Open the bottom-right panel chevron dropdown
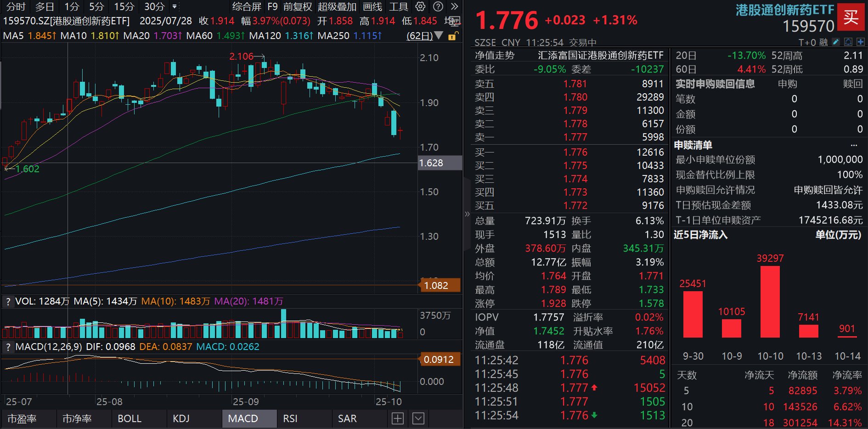The image size is (868, 429). [x=418, y=418]
